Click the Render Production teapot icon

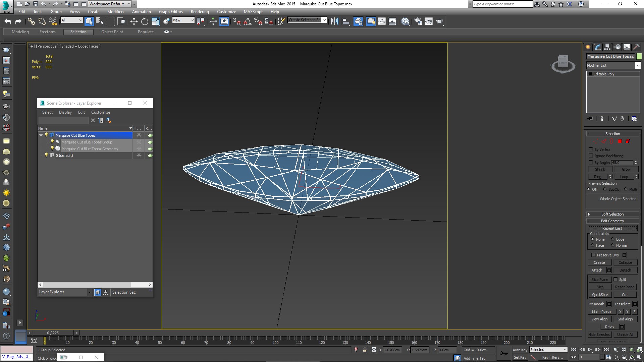coord(439,21)
